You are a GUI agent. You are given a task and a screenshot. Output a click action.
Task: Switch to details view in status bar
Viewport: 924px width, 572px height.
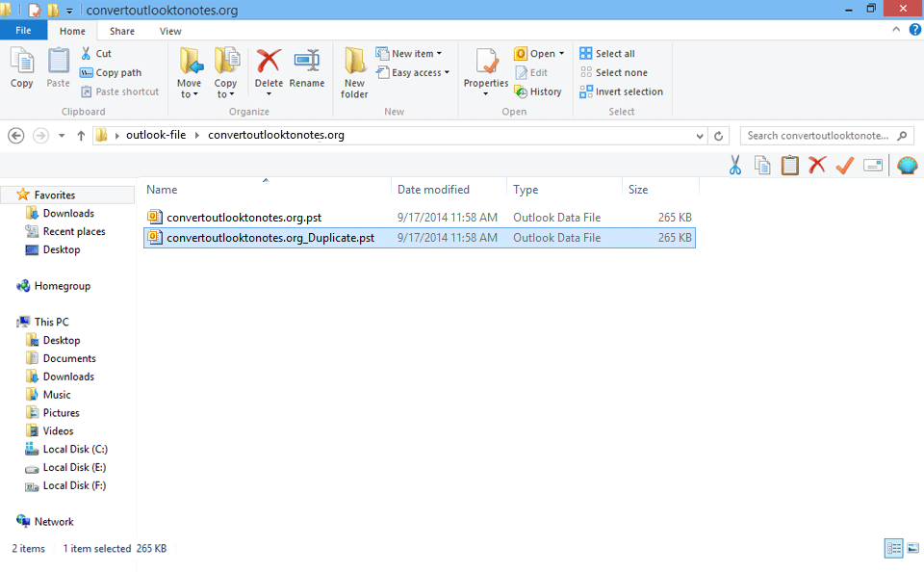894,548
